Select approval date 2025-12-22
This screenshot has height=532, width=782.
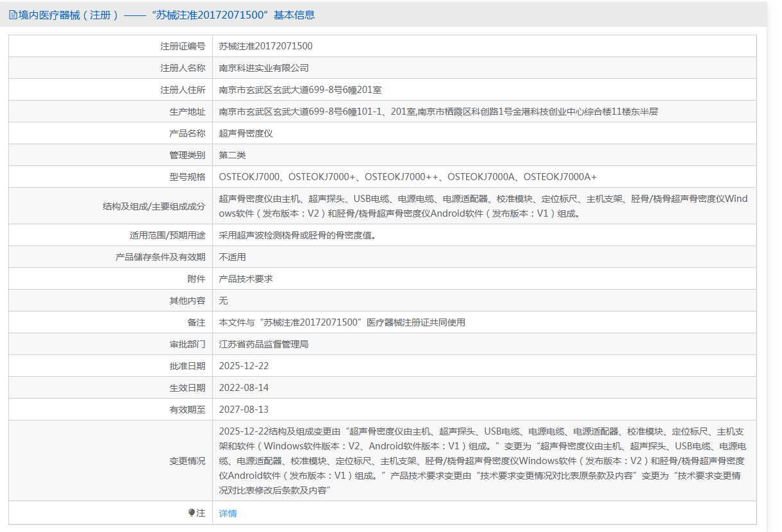pyautogui.click(x=244, y=366)
